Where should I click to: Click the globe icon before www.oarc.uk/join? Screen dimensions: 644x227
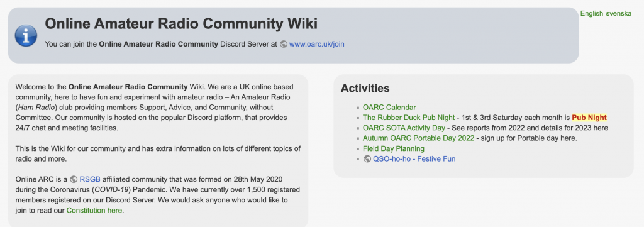pos(284,44)
